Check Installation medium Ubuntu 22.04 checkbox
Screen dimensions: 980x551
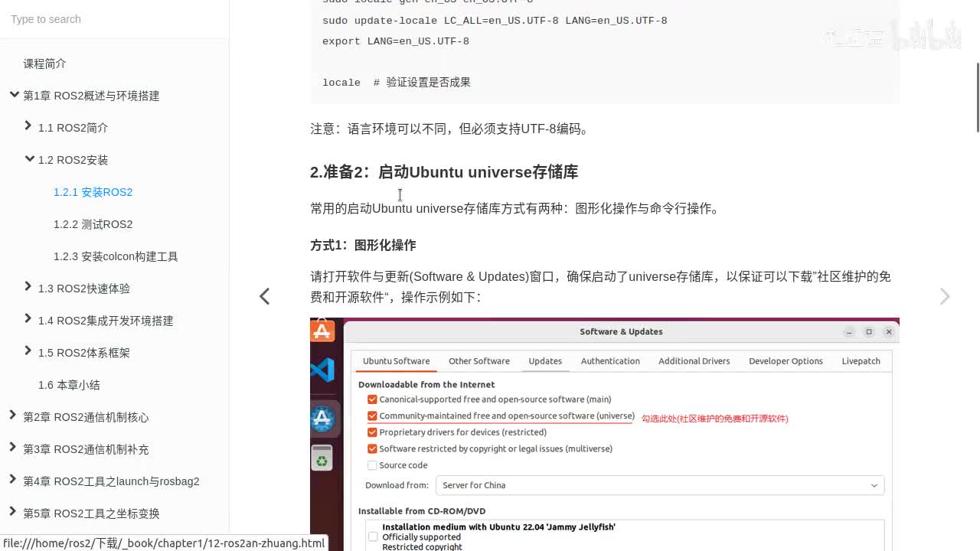coord(373,536)
